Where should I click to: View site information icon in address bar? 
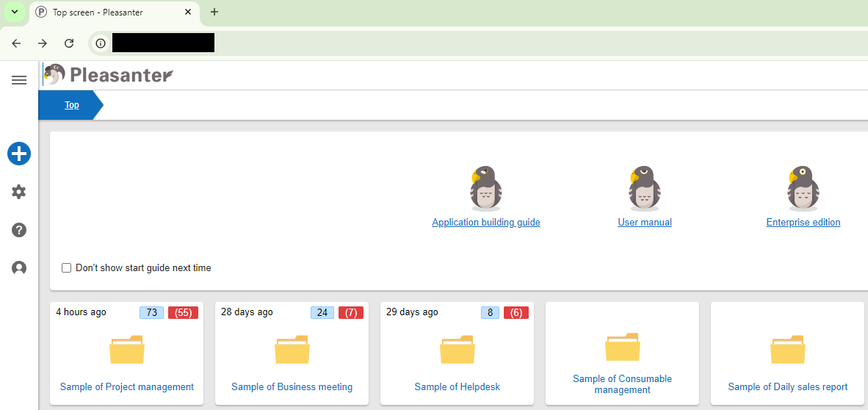pos(100,43)
